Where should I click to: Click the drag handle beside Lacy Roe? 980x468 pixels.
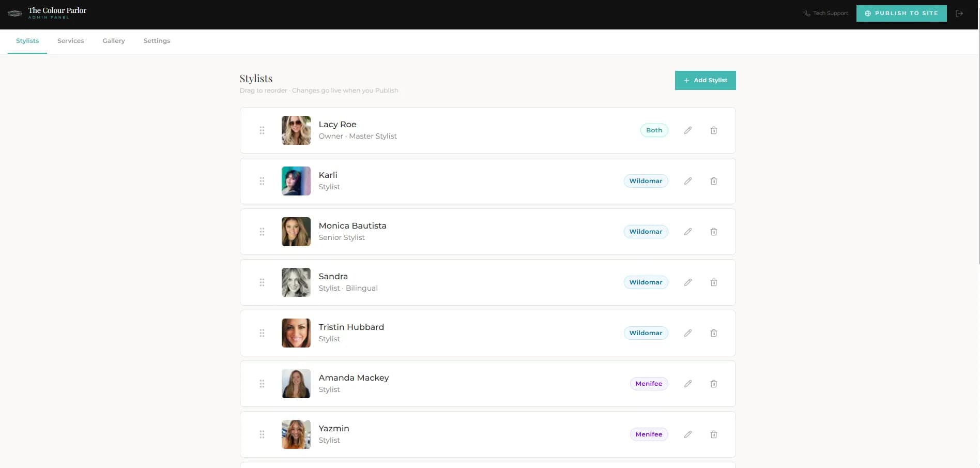pos(262,130)
